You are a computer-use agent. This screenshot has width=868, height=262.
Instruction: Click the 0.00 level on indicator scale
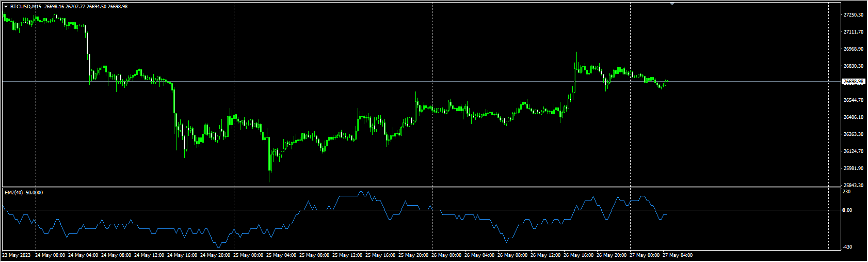(x=847, y=210)
